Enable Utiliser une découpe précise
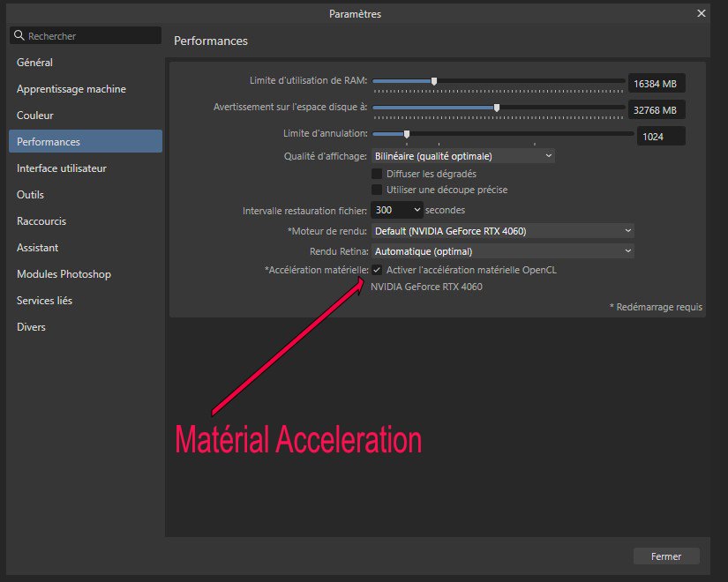The image size is (728, 582). point(377,190)
